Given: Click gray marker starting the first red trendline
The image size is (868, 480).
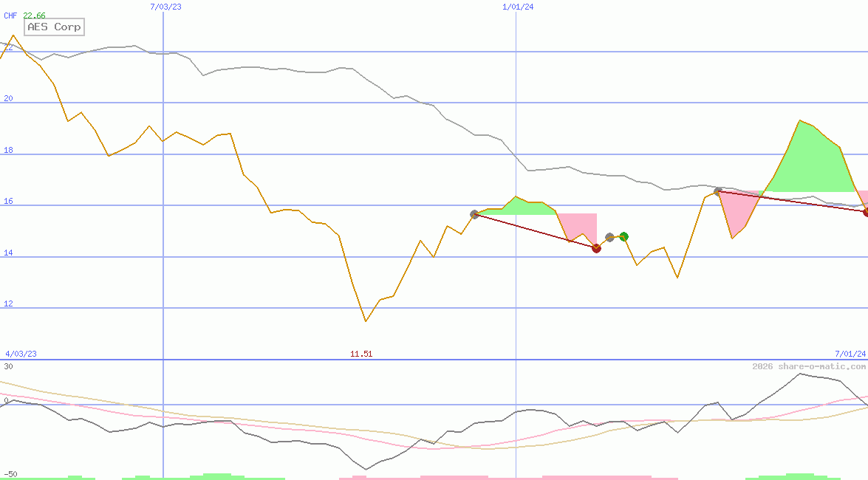Looking at the screenshot, I should point(474,214).
